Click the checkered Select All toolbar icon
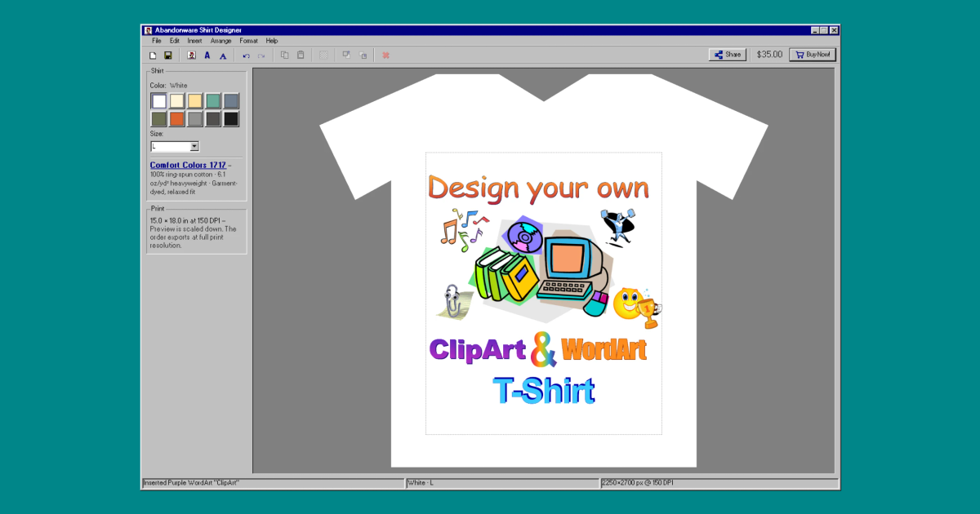The image size is (980, 514). click(x=323, y=55)
